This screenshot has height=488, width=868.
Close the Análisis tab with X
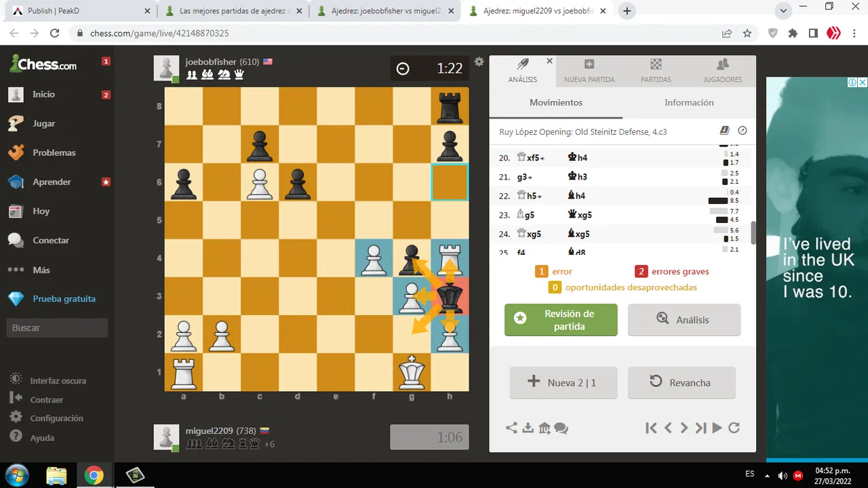point(549,61)
